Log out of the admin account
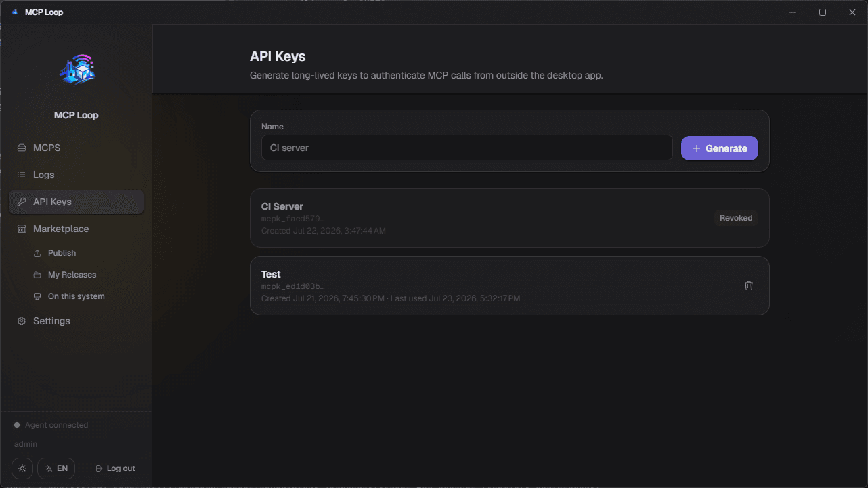This screenshot has height=488, width=868. tap(115, 468)
